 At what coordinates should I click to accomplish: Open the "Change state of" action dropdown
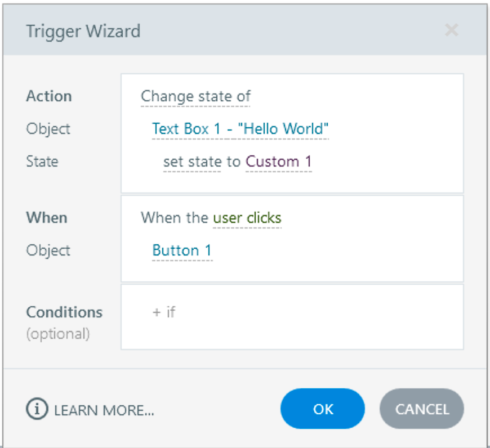(x=195, y=96)
